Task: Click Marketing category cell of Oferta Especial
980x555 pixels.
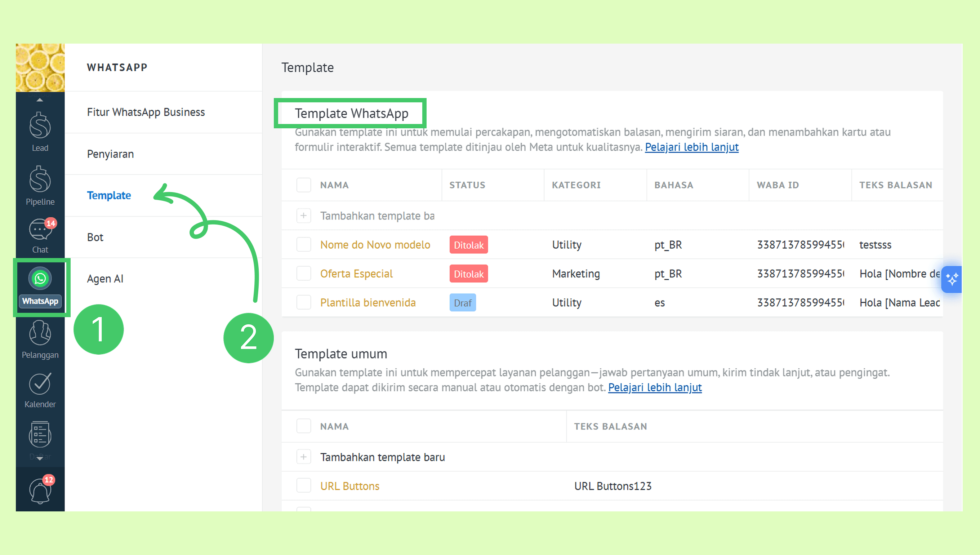Action: (576, 274)
